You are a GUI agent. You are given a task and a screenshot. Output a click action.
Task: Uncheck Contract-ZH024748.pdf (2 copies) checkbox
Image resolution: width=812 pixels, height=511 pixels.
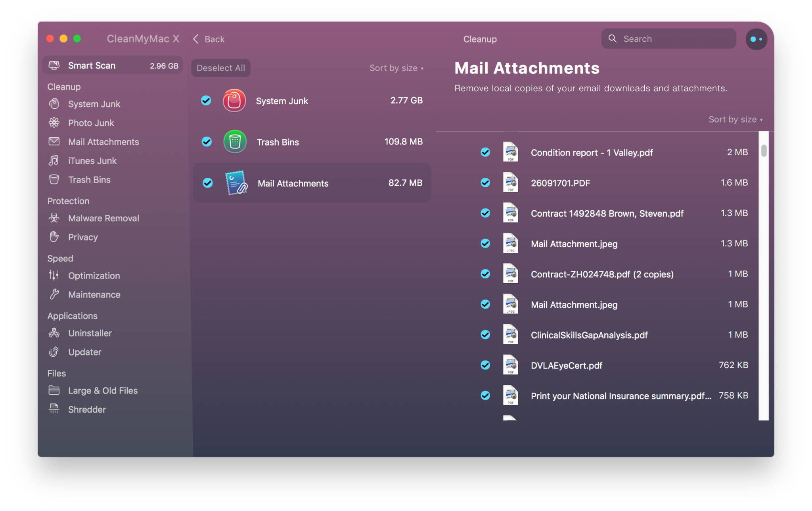(485, 274)
